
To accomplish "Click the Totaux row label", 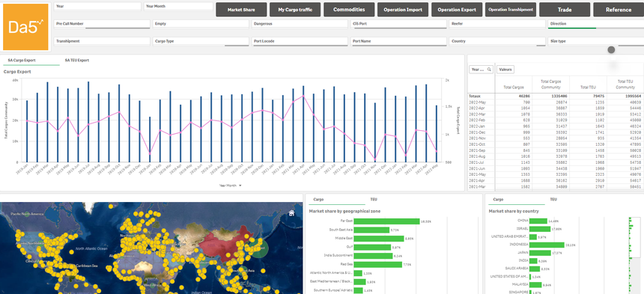I will (x=474, y=96).
